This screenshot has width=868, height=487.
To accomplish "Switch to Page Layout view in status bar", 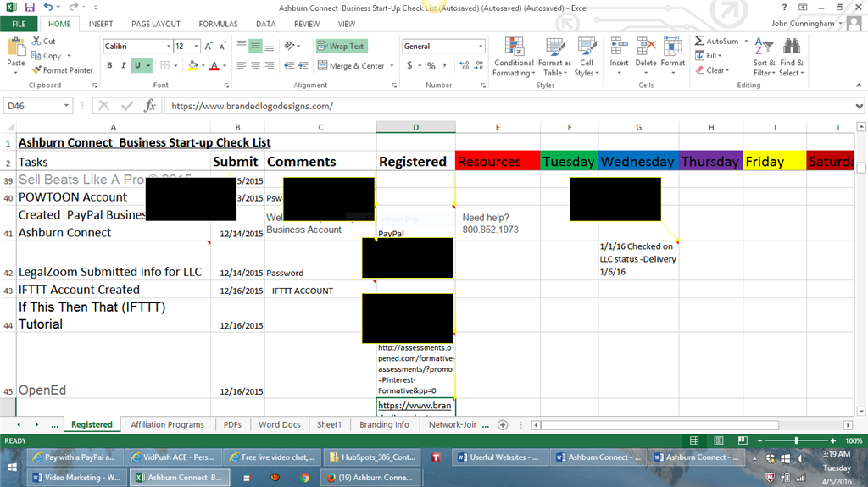I will [x=719, y=440].
